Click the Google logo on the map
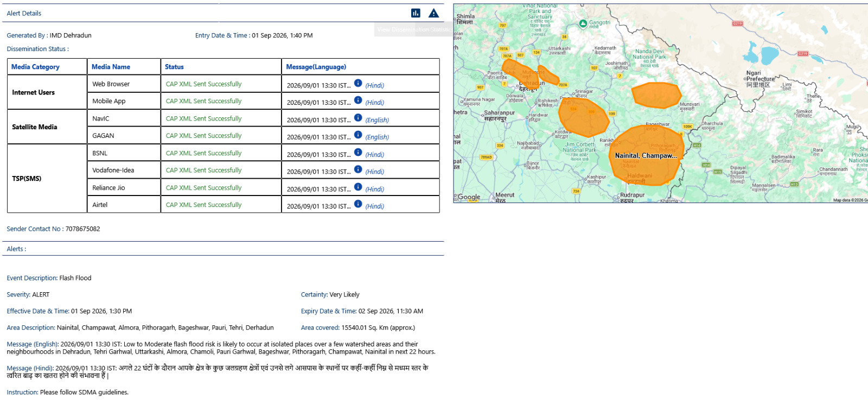 pos(469,197)
